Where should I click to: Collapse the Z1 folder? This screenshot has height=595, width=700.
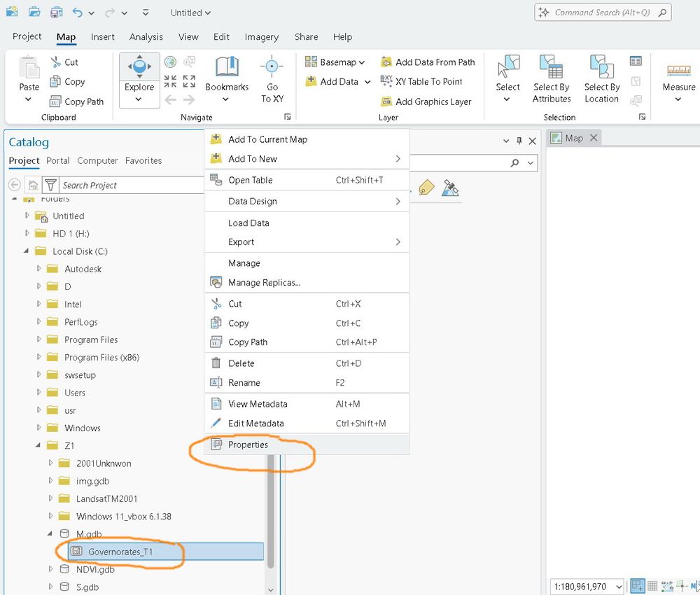38,445
